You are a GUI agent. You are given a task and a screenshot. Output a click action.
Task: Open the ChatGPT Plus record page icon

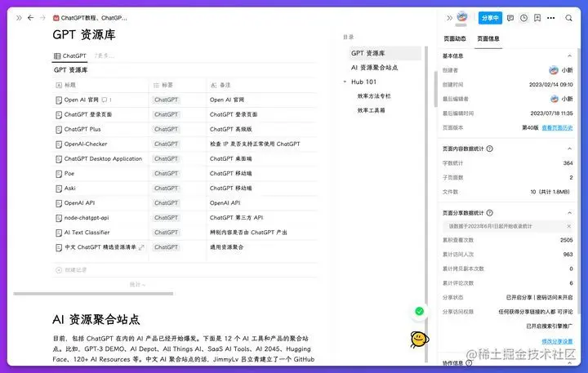(x=59, y=130)
